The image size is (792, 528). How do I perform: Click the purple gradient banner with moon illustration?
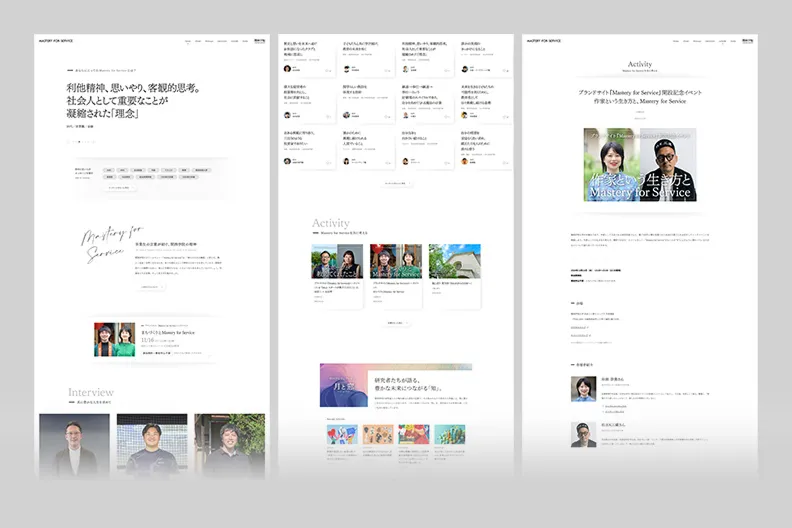(353, 385)
